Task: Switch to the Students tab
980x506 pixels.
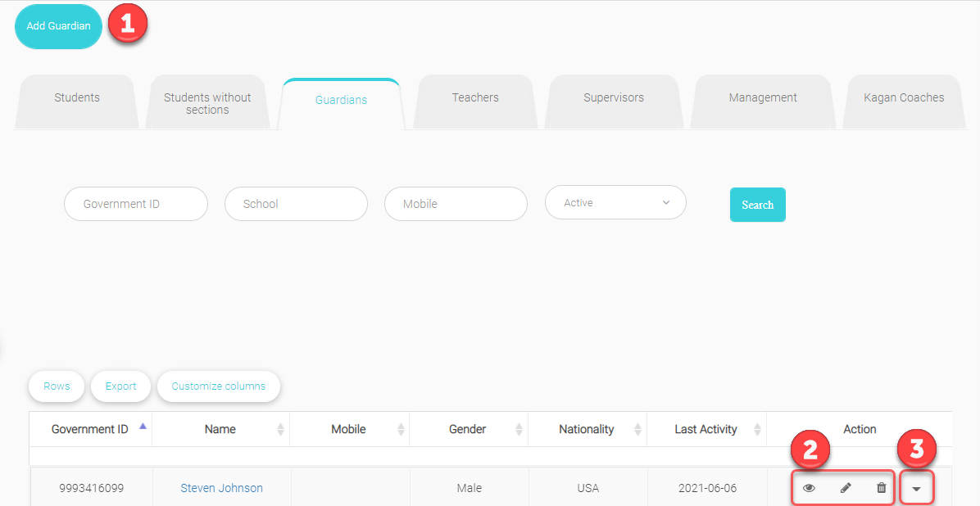Action: 77,97
